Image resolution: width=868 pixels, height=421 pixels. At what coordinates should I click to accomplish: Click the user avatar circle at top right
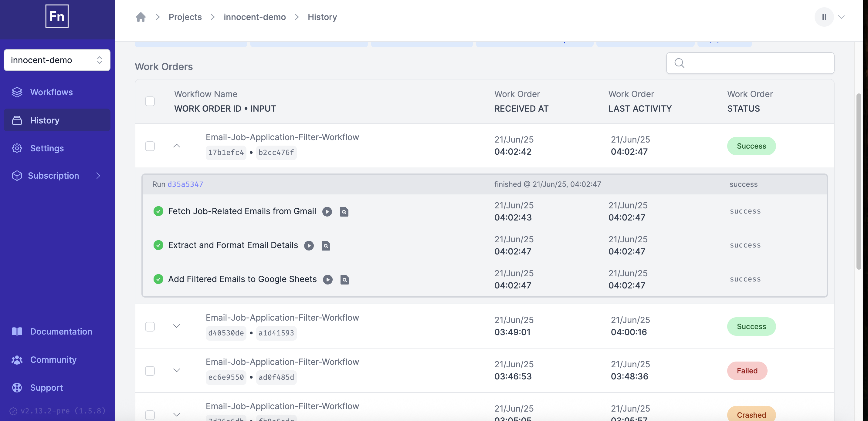824,17
